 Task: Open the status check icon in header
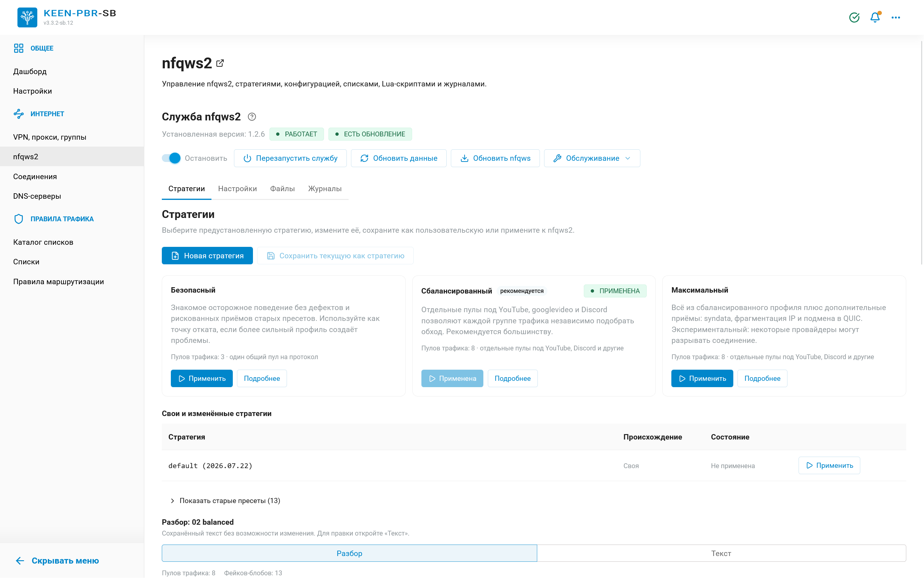pyautogui.click(x=854, y=17)
